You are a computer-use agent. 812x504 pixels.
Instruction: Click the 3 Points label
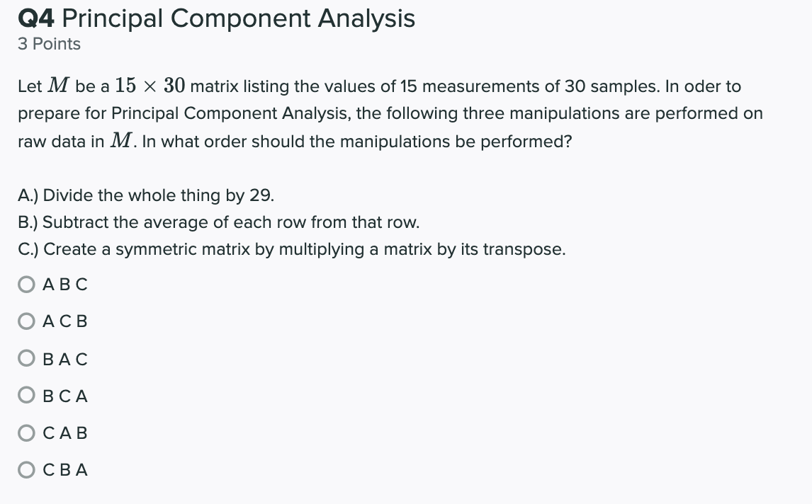click(48, 44)
